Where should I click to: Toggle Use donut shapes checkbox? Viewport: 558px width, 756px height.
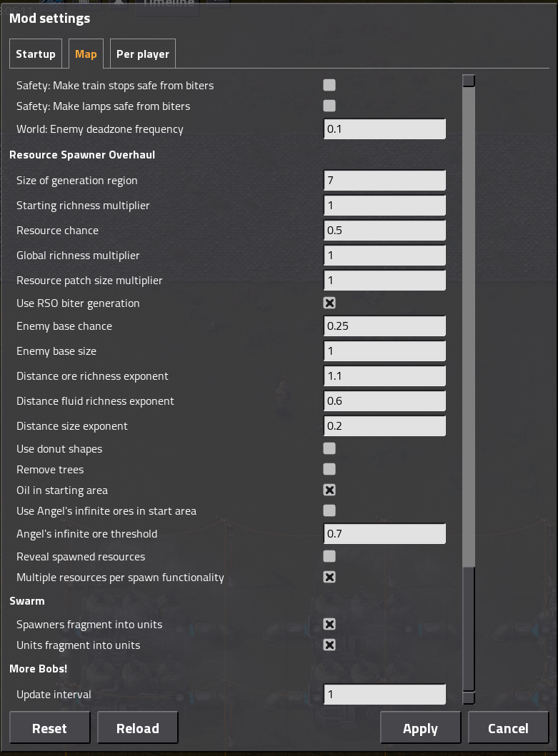point(329,449)
